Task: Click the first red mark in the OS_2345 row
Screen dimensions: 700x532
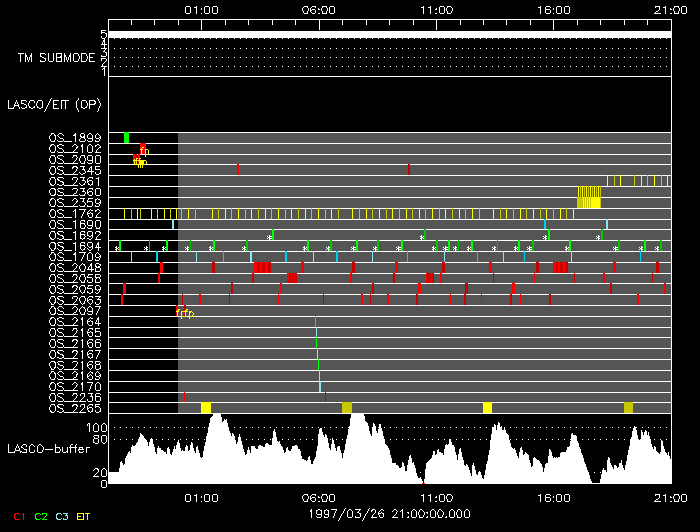Action: pos(238,169)
